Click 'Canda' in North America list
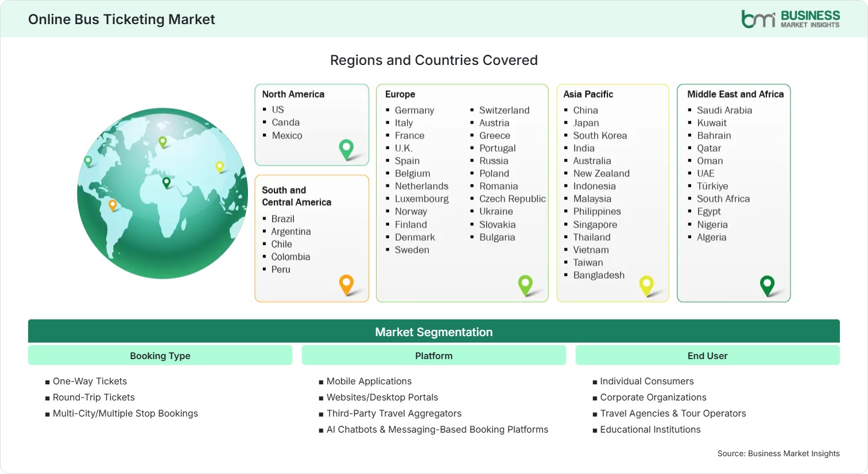The width and height of the screenshot is (868, 474). click(286, 122)
